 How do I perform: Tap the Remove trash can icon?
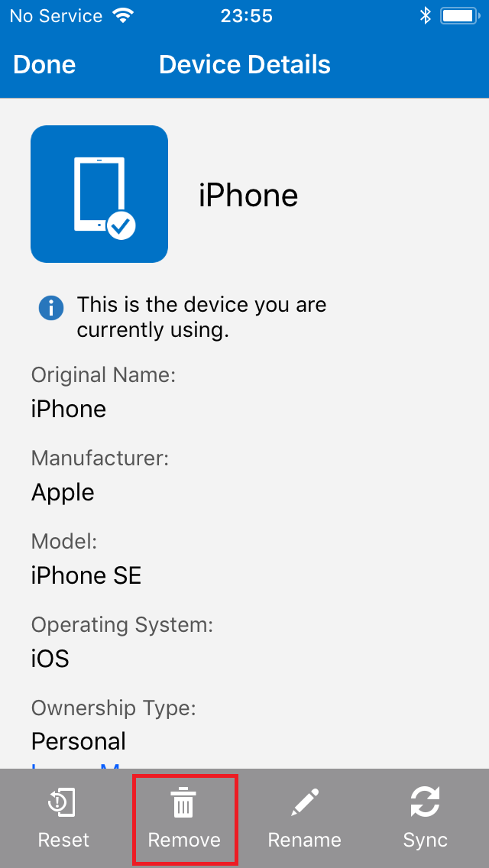click(183, 803)
